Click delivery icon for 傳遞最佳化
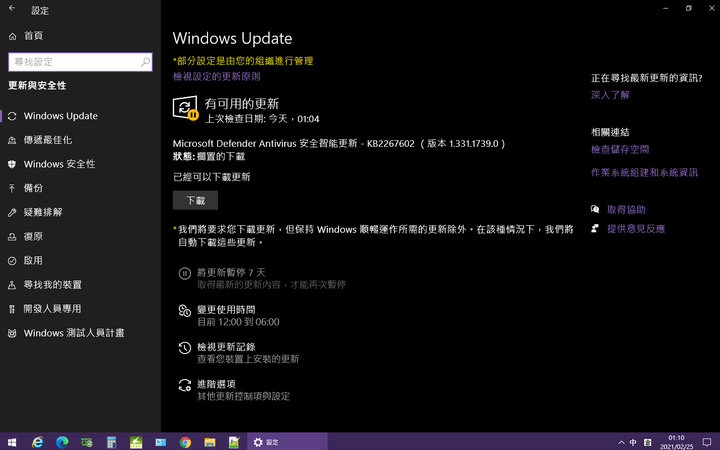The width and height of the screenshot is (720, 450). tap(12, 141)
